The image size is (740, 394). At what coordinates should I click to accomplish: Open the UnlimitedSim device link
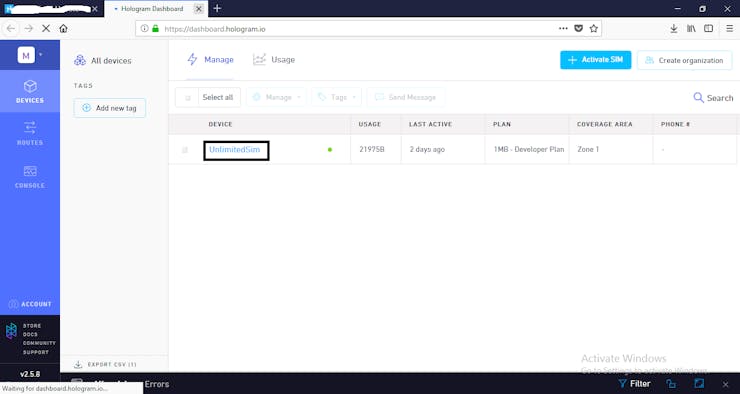coord(235,150)
